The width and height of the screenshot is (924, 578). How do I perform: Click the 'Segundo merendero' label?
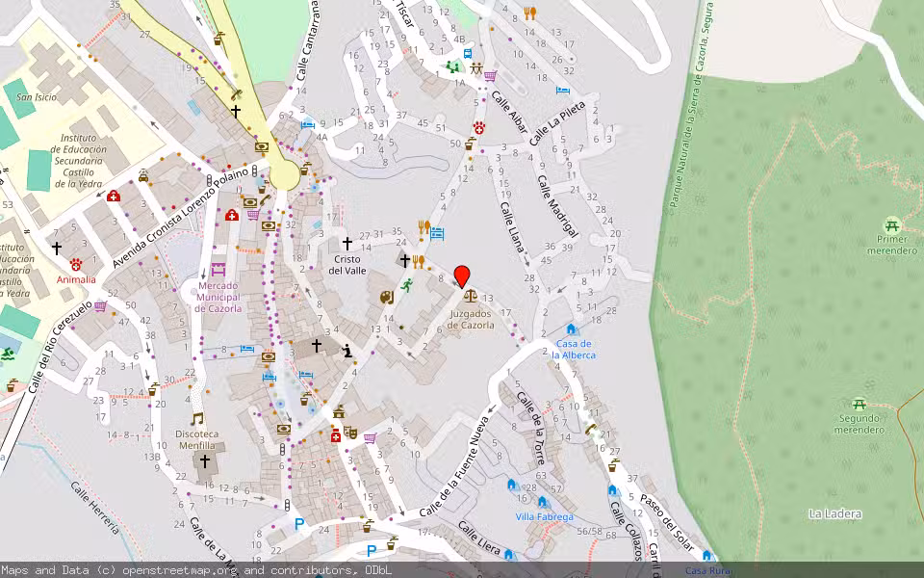pos(860,424)
